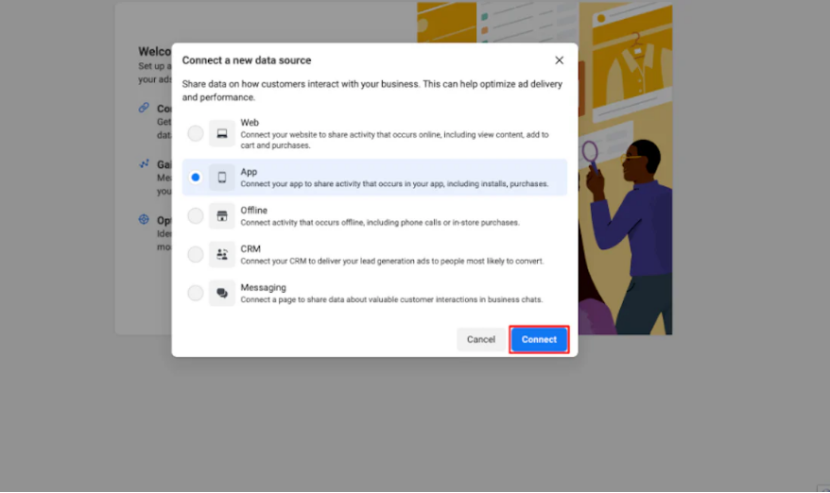Click the people icon for CRM
This screenshot has height=493, width=830.
[221, 255]
